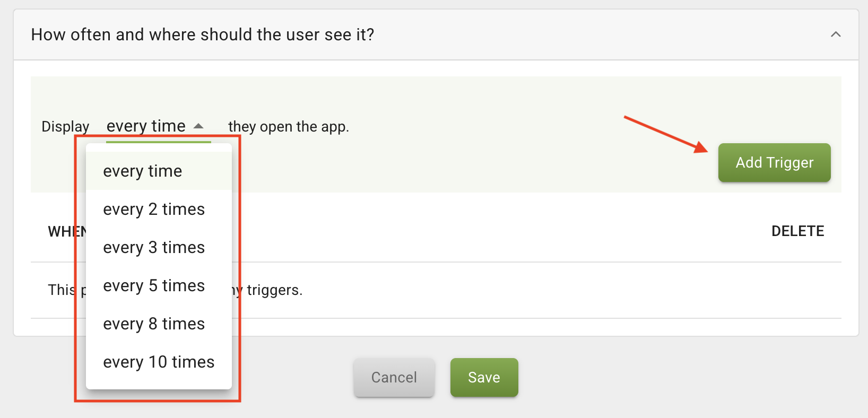868x418 pixels.
Task: Pick 'every 3 times' from the list
Action: pyautogui.click(x=154, y=248)
